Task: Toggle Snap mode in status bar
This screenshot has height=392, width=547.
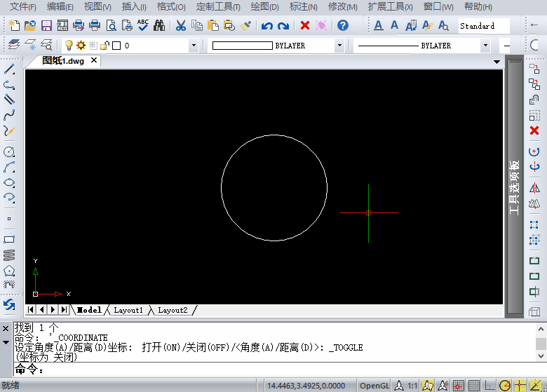Action: pos(459,386)
